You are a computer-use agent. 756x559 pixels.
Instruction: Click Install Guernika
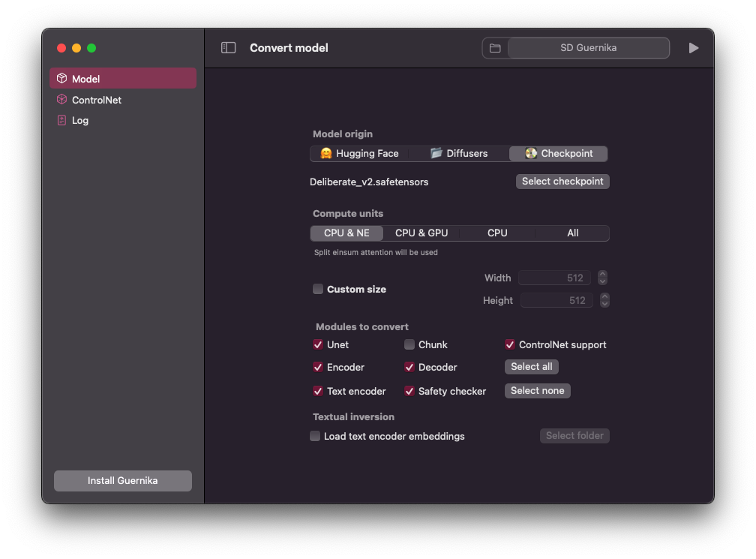(x=122, y=480)
